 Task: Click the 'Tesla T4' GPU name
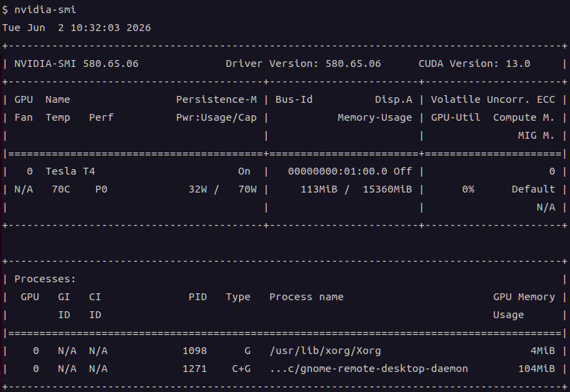click(70, 171)
